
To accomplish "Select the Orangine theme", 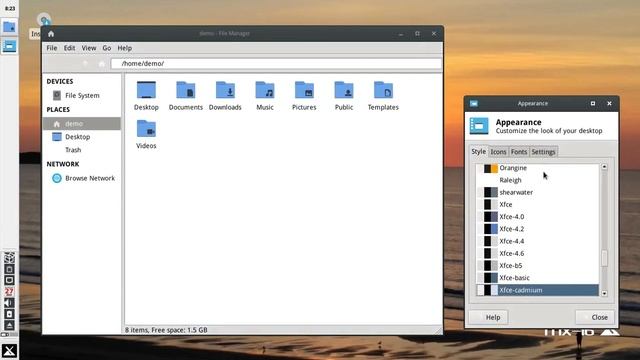I will tap(537, 168).
